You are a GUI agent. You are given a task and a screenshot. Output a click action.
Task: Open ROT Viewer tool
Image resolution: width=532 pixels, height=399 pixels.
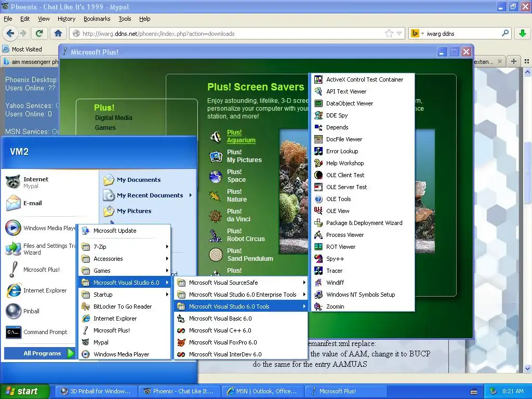pyautogui.click(x=363, y=247)
